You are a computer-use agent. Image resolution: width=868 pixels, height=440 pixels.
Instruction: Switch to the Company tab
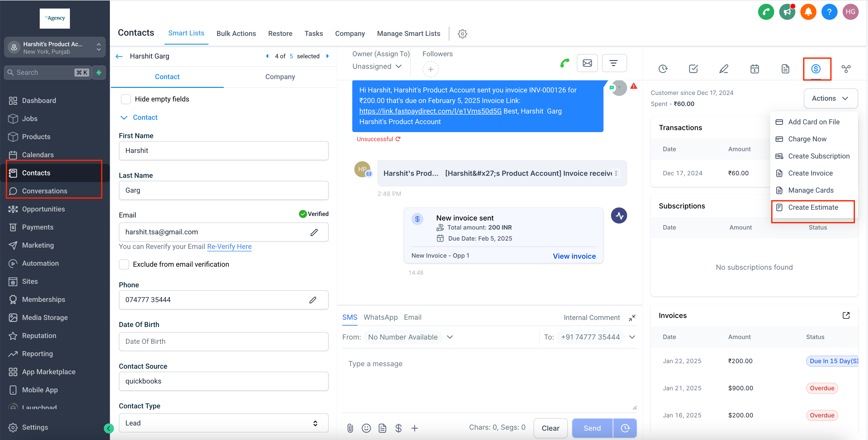point(280,77)
